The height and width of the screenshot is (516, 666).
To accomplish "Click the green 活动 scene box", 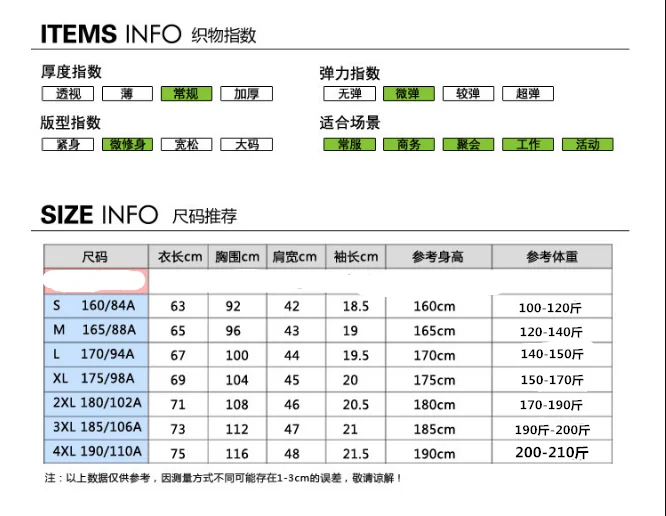I will click(588, 144).
